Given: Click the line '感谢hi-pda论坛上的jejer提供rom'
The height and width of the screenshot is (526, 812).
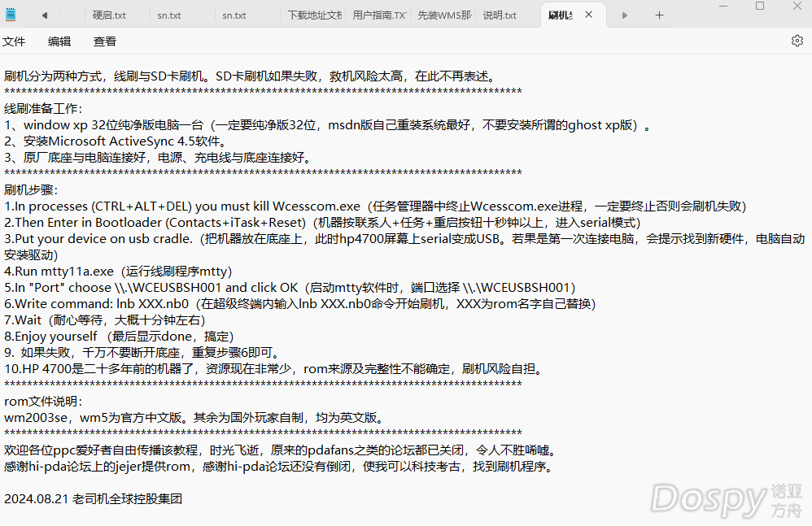Looking at the screenshot, I should (x=280, y=467).
